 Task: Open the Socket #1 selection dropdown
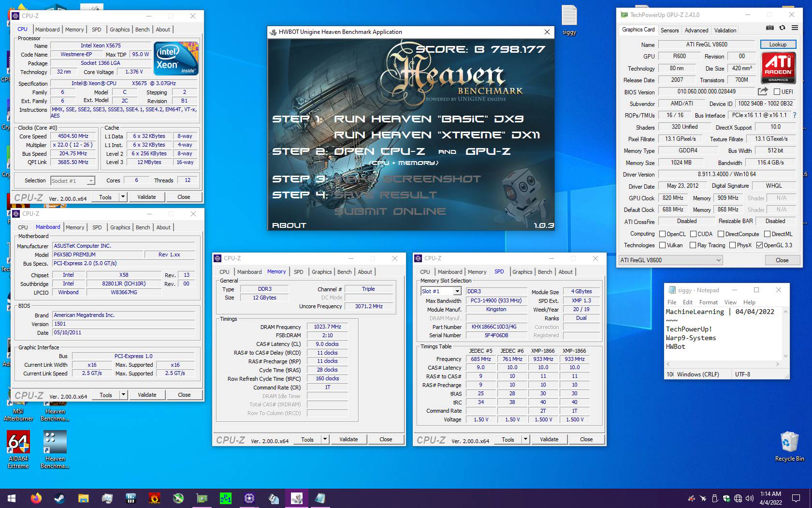coord(72,180)
